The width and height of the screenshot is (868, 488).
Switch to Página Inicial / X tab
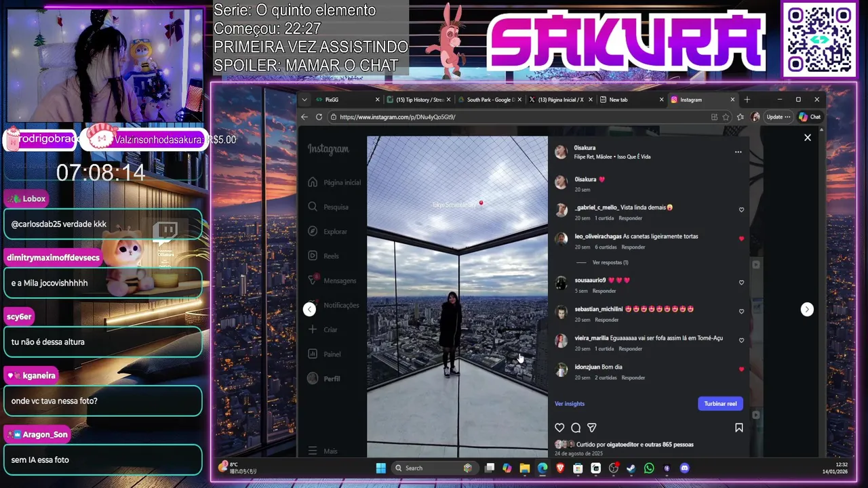tap(560, 100)
